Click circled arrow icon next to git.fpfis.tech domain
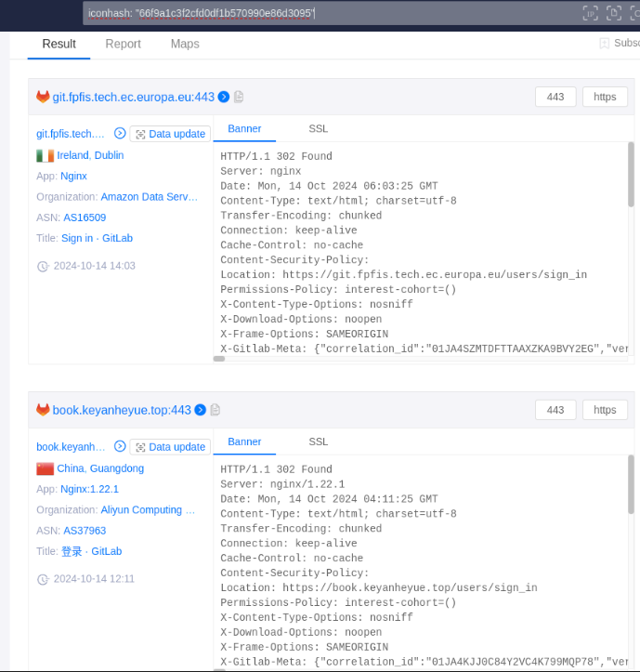 120,134
